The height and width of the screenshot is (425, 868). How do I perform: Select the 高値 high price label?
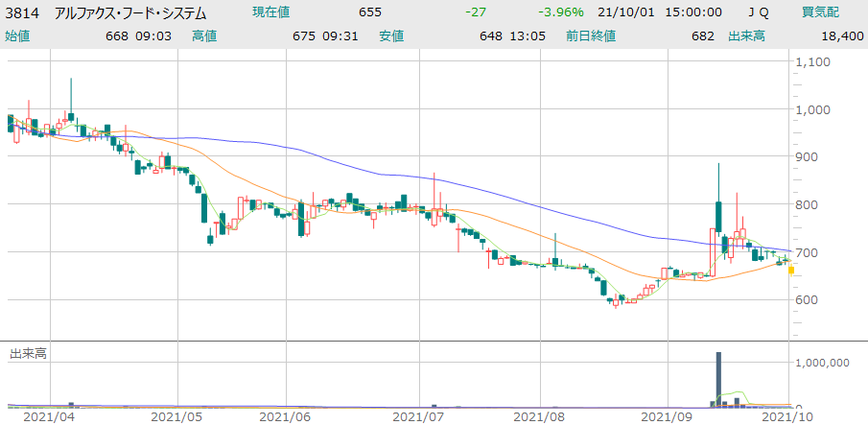204,35
